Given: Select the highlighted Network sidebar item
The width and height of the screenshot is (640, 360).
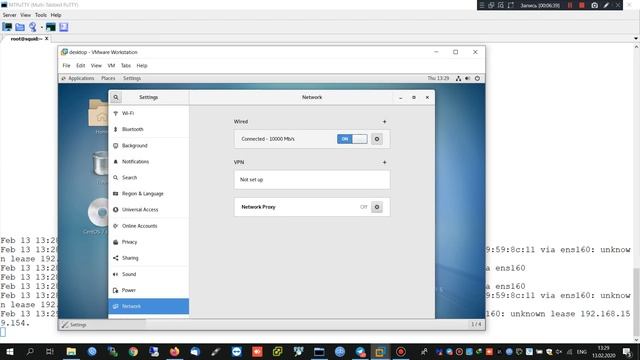Looking at the screenshot, I should 149,306.
